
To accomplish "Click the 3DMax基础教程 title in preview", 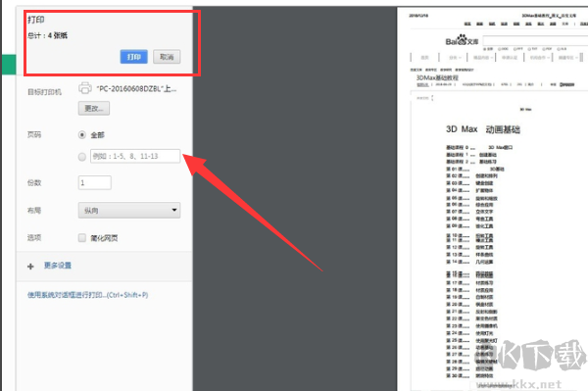I will (437, 77).
